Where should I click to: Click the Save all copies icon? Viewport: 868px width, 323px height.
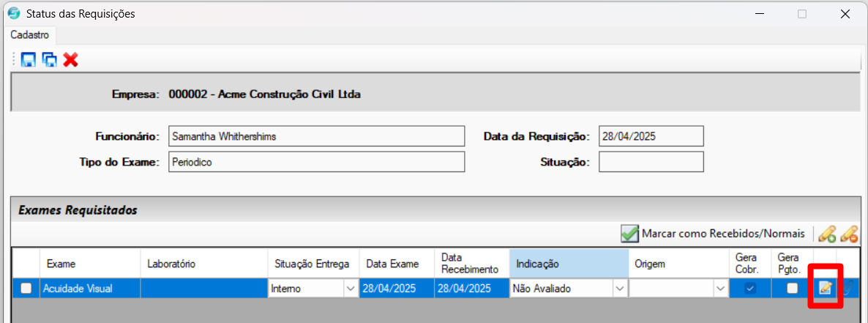(49, 60)
